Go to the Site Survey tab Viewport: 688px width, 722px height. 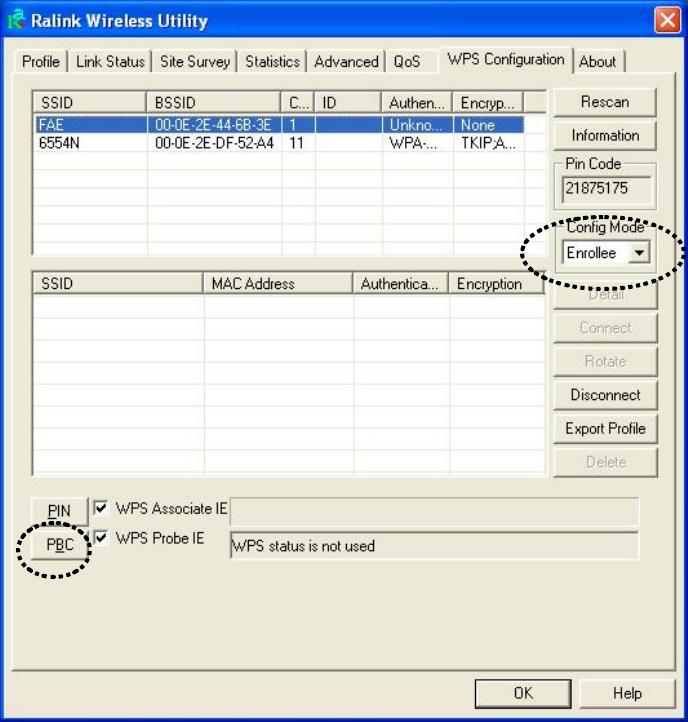pos(195,61)
